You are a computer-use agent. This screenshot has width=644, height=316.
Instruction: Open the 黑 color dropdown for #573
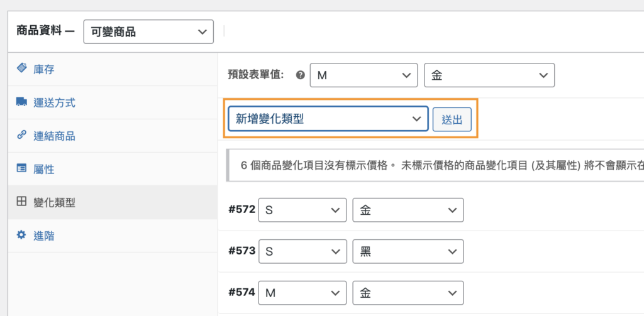[x=408, y=251]
